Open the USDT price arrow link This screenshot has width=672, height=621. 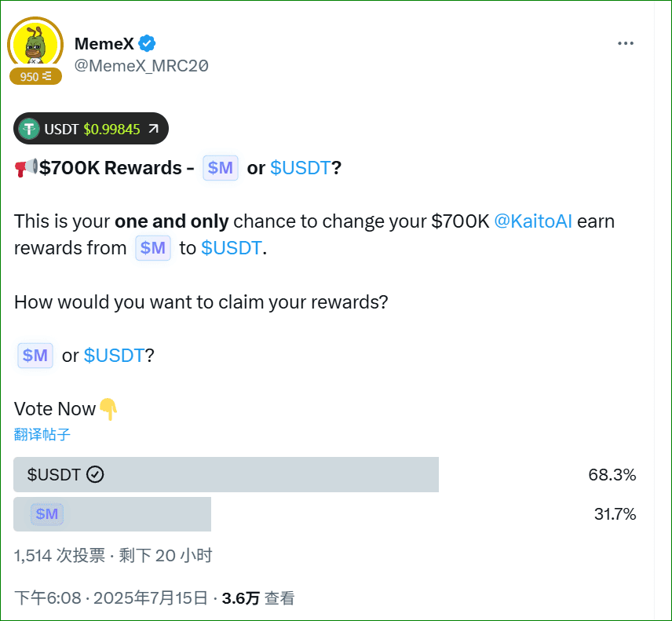coord(153,129)
